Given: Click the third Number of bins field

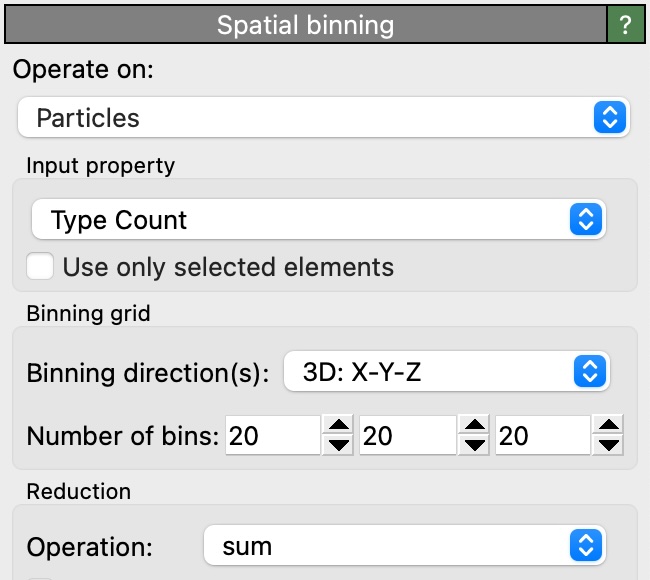Looking at the screenshot, I should pos(541,436).
